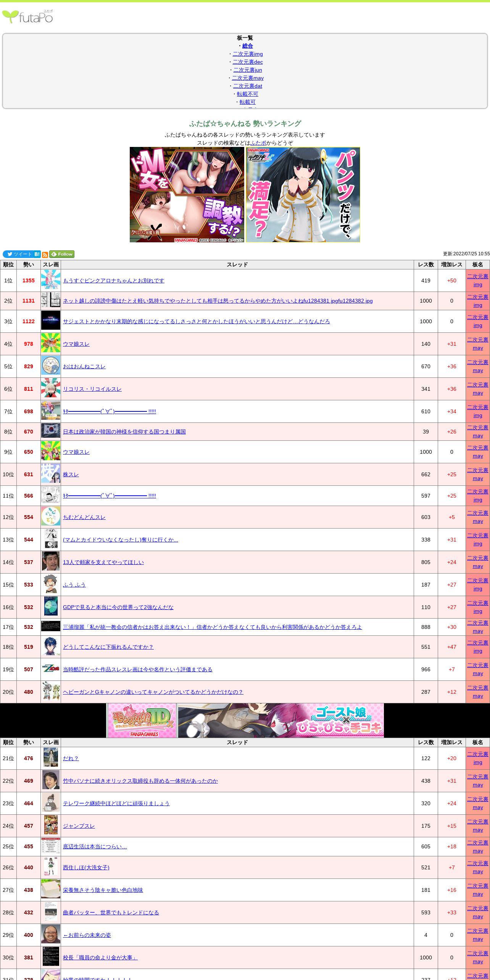Open thread もうすぐピンクアロナちゃんとお別れです
The height and width of the screenshot is (980, 490).
[x=114, y=280]
